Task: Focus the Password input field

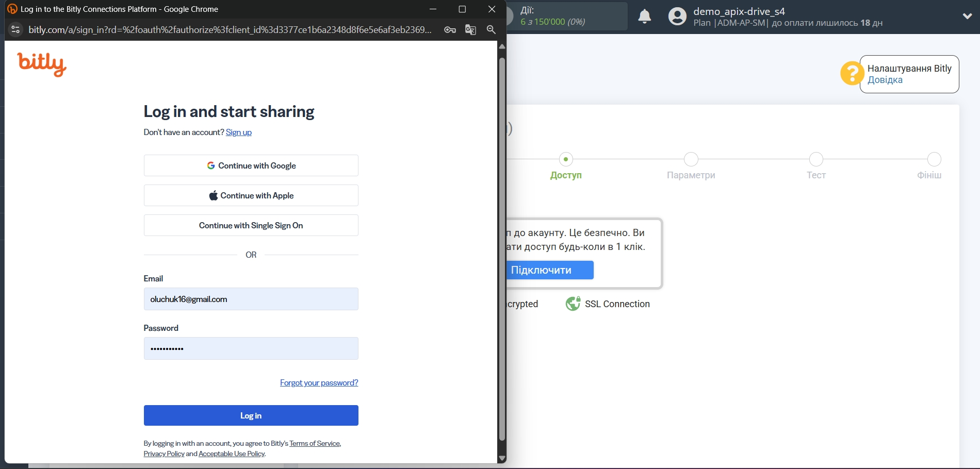Action: 251,348
